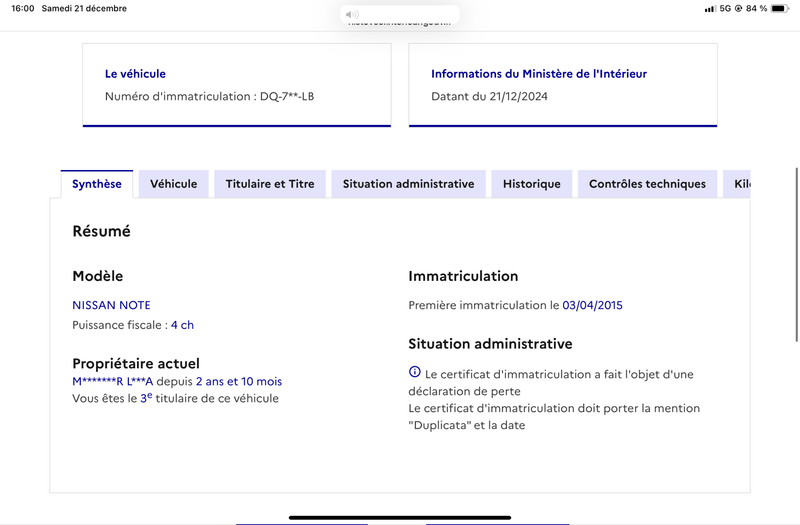Tap the speaker volume icon at top
Screen dimensions: 800x525
tap(352, 14)
